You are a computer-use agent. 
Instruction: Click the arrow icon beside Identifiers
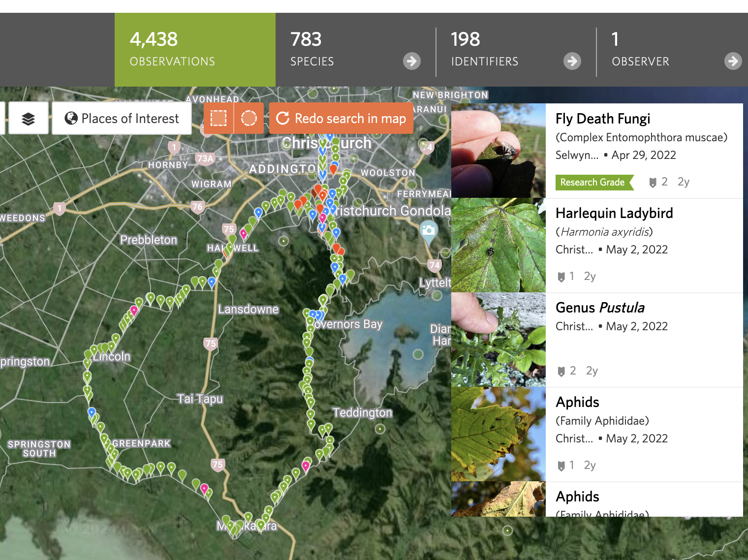pyautogui.click(x=572, y=61)
